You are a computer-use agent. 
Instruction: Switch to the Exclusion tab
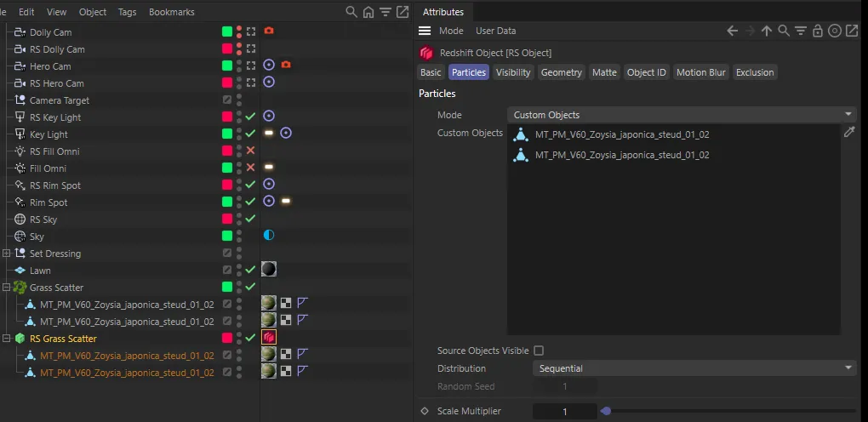pos(755,72)
